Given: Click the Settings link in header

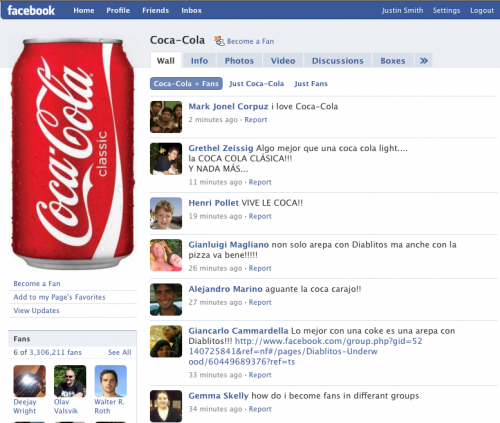Looking at the screenshot, I should (x=446, y=10).
